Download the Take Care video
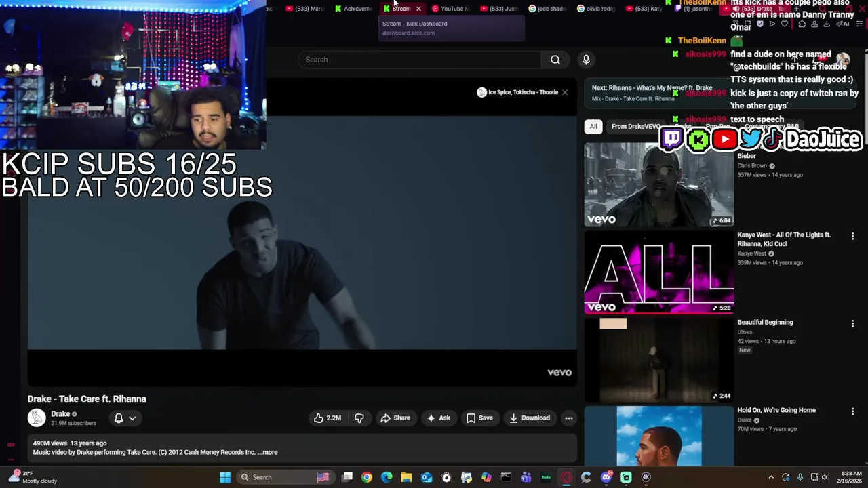868x488 pixels. (530, 418)
